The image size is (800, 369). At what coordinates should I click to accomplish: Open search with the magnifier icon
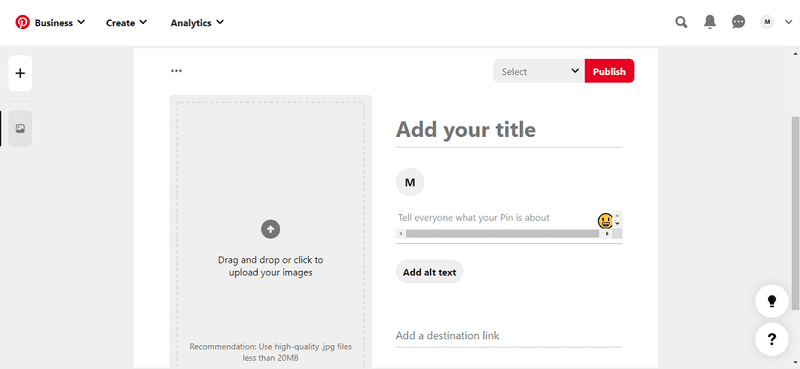[681, 22]
